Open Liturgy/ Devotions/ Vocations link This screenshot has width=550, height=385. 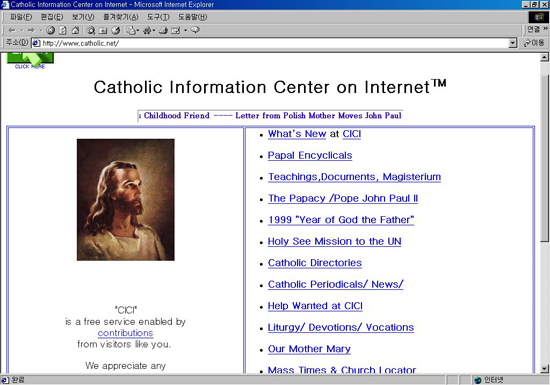pos(341,327)
